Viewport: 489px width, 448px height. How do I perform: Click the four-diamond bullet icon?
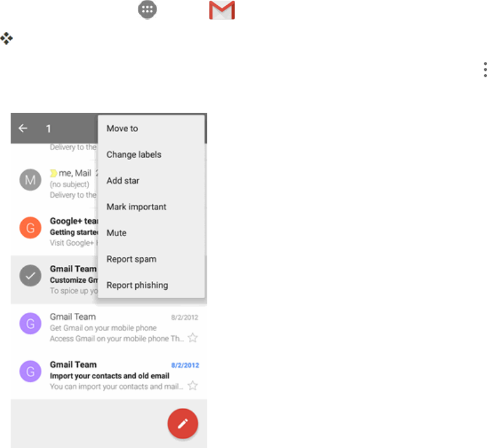click(x=6, y=38)
